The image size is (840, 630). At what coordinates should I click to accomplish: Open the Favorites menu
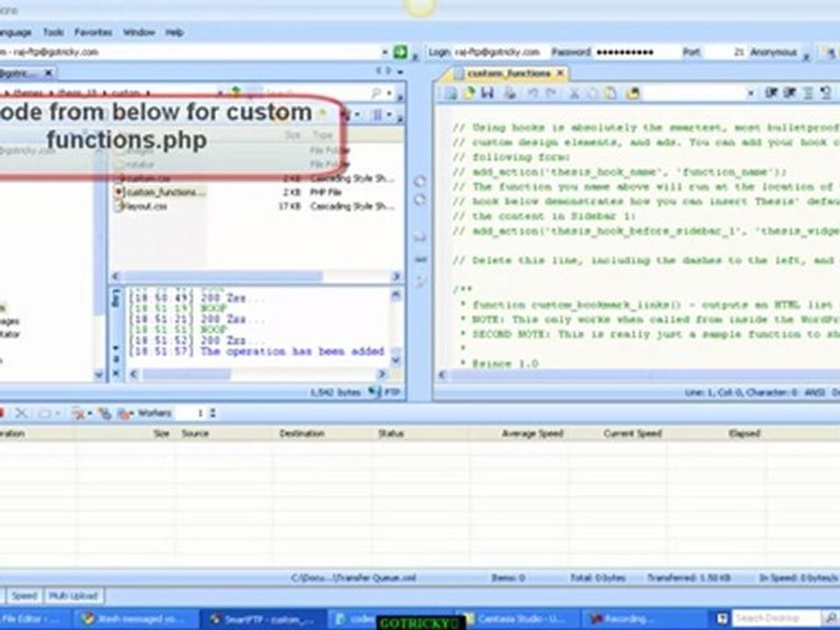click(x=94, y=32)
